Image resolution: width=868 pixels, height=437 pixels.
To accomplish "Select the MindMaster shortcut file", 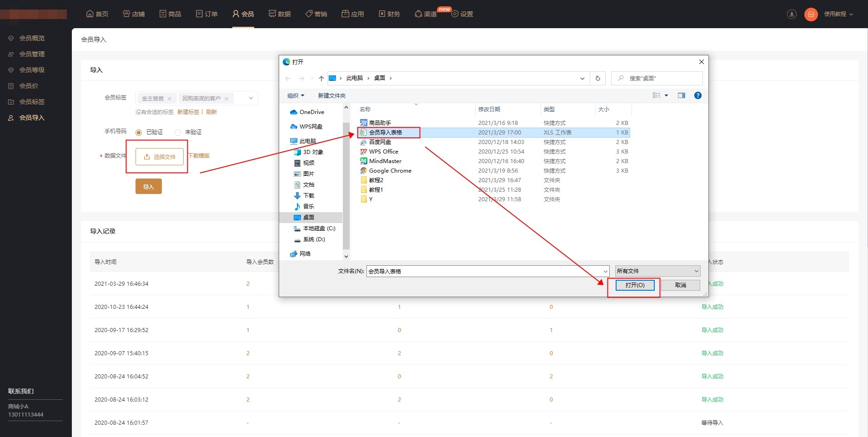I will pyautogui.click(x=385, y=161).
